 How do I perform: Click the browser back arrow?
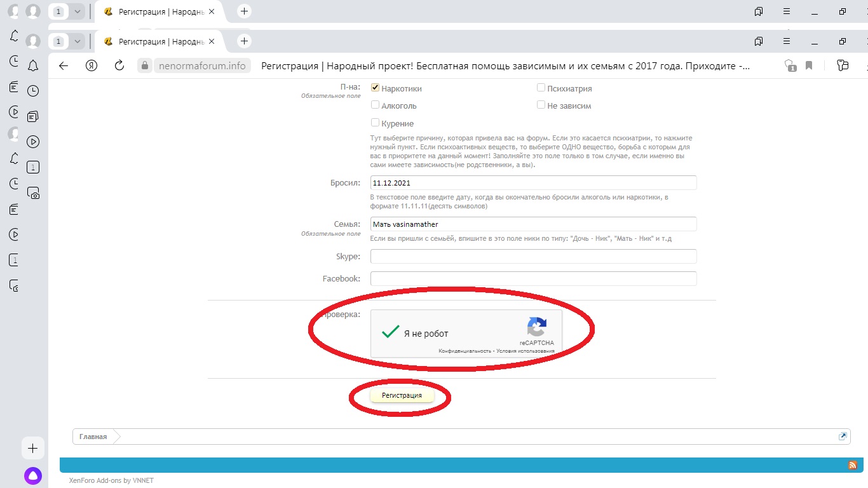tap(63, 65)
